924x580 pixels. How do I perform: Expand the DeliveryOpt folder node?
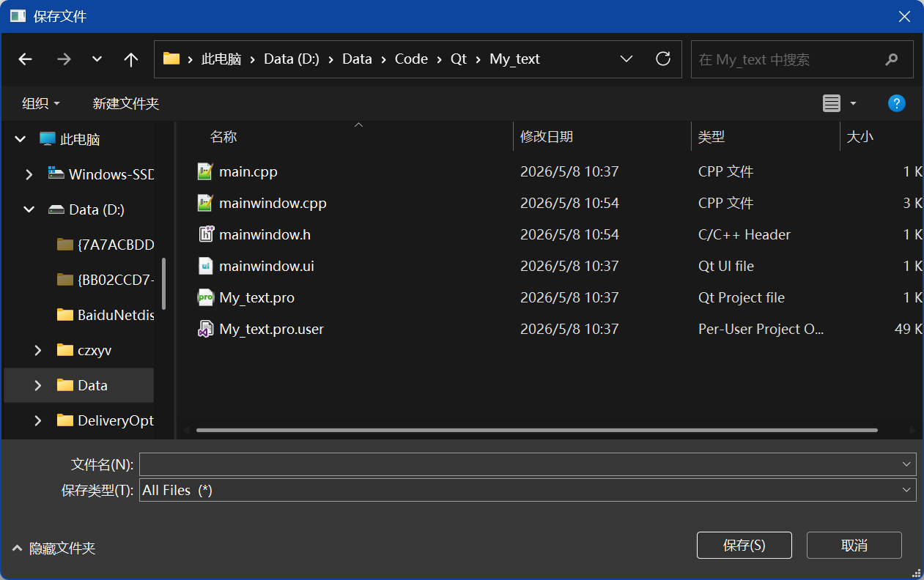38,420
